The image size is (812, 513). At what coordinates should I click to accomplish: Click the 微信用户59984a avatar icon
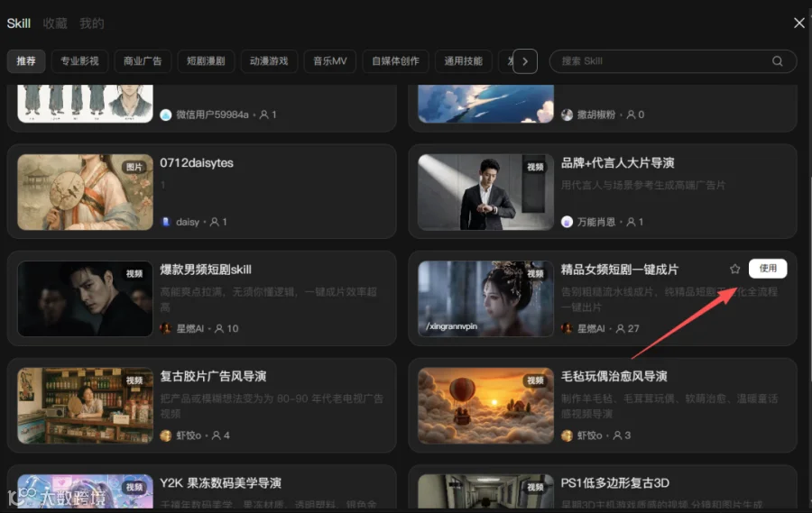pyautogui.click(x=166, y=115)
